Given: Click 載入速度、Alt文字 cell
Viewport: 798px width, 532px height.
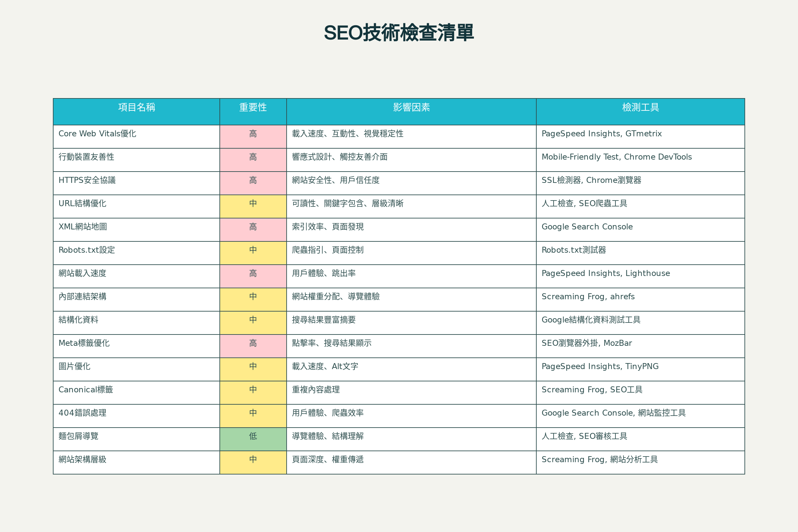Looking at the screenshot, I should click(x=411, y=369).
